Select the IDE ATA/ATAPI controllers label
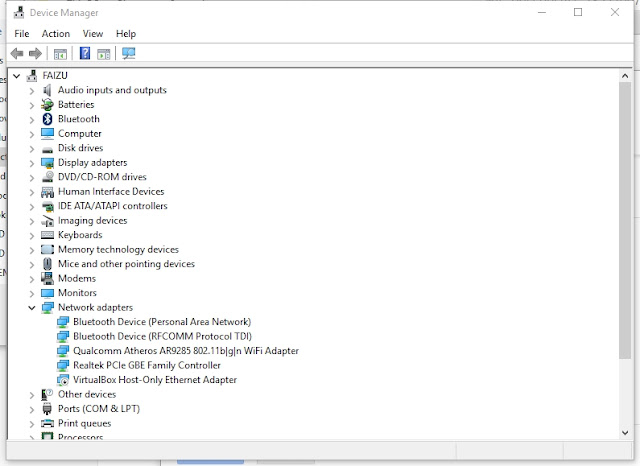640x466 pixels. 113,206
